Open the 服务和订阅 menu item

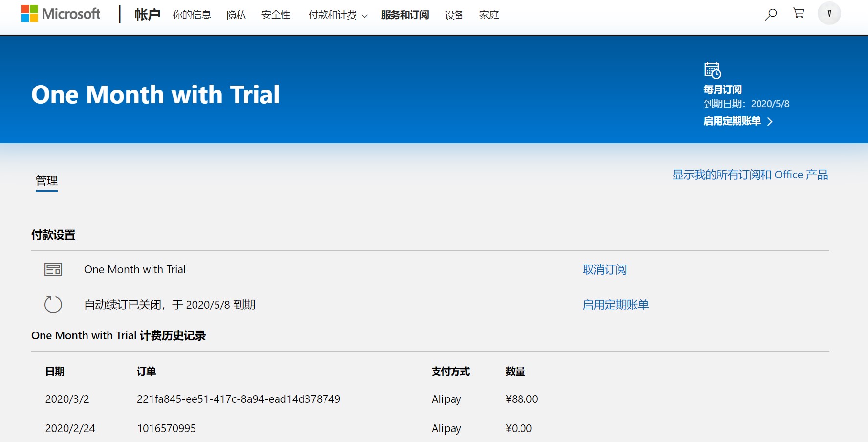(405, 15)
